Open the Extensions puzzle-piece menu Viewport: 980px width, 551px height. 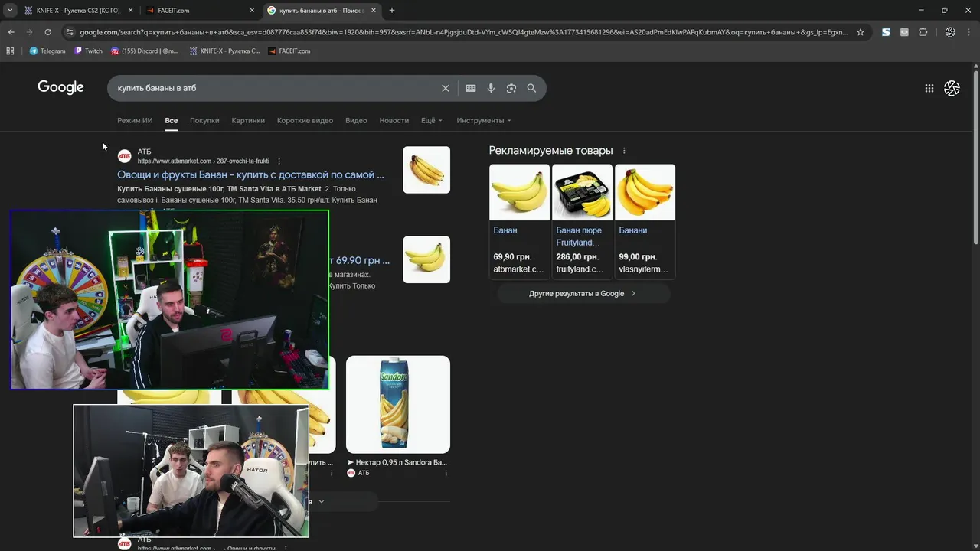(x=923, y=32)
